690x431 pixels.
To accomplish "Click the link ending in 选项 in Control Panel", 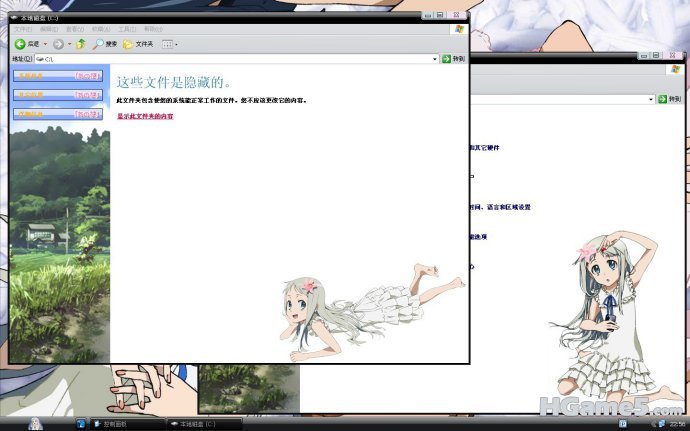I will (x=478, y=237).
